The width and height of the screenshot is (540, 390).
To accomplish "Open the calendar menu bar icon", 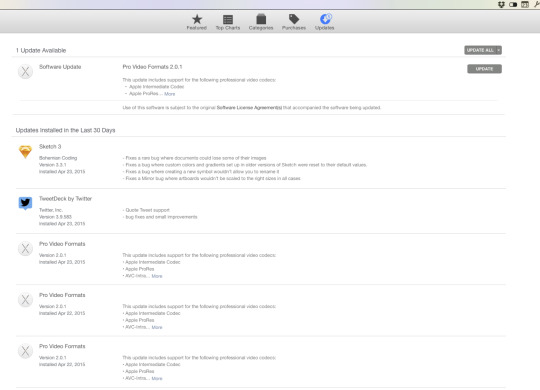I will pyautogui.click(x=525, y=4).
